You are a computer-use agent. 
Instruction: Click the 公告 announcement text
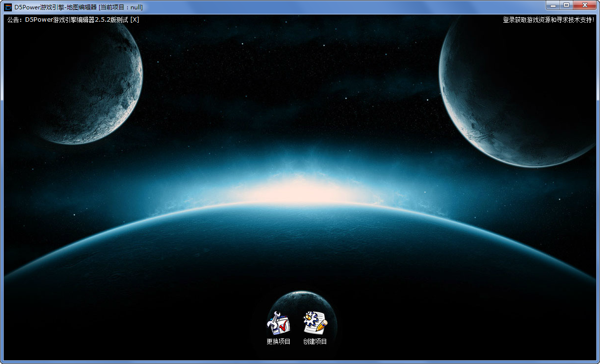pyautogui.click(x=14, y=20)
